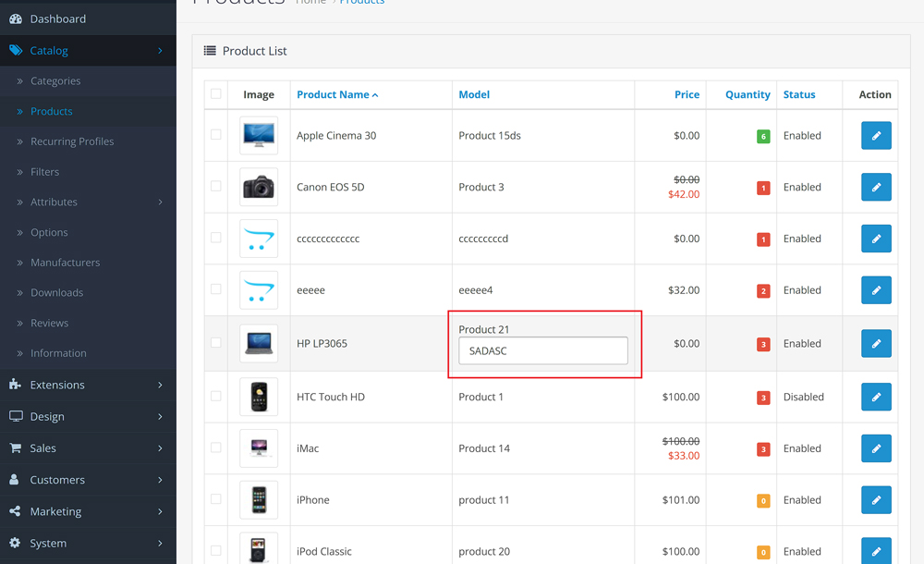The width and height of the screenshot is (924, 564).
Task: Tick the checkbox for Canon EOS 5D
Action: [x=216, y=186]
